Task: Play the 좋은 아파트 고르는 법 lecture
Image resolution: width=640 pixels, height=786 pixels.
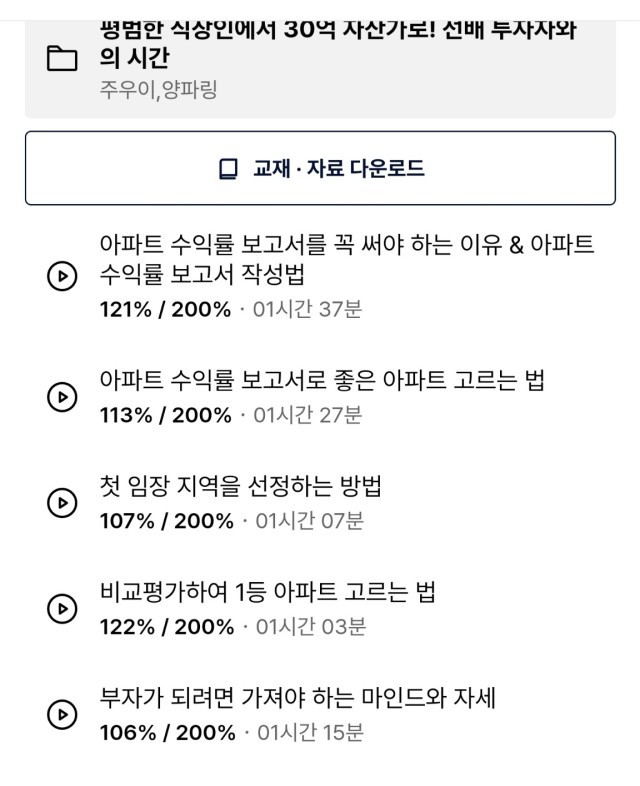Action: coord(62,397)
